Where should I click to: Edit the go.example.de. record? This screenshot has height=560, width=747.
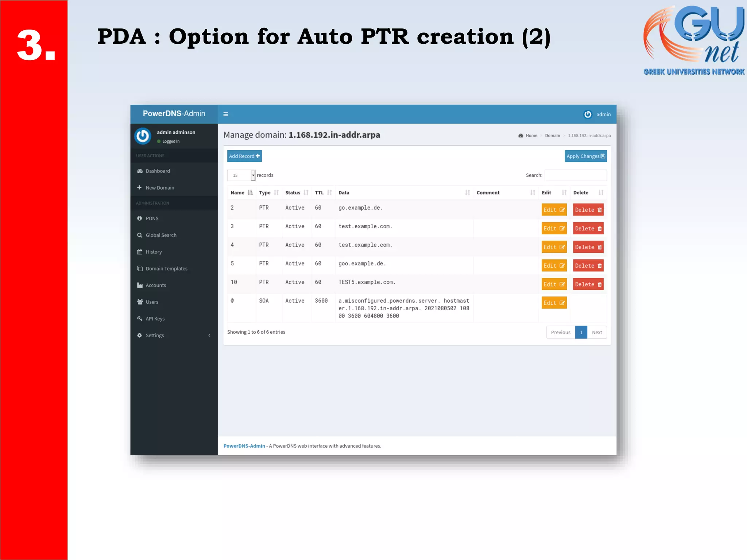tap(554, 210)
